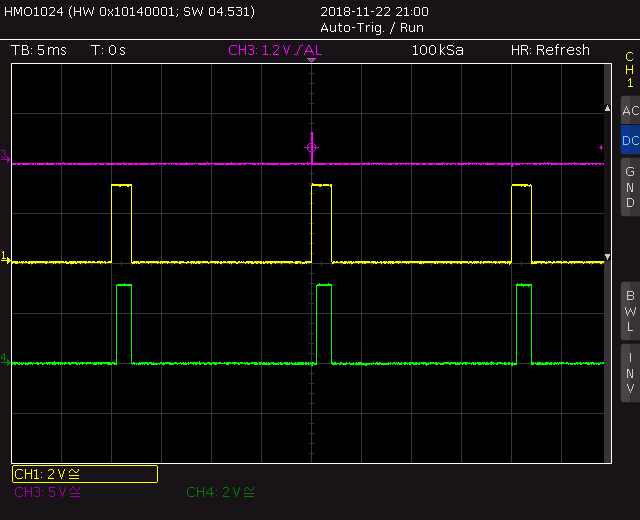Open the HR: Refresh acquisition mode setting
Image resolution: width=640 pixels, height=520 pixels.
click(x=550, y=50)
